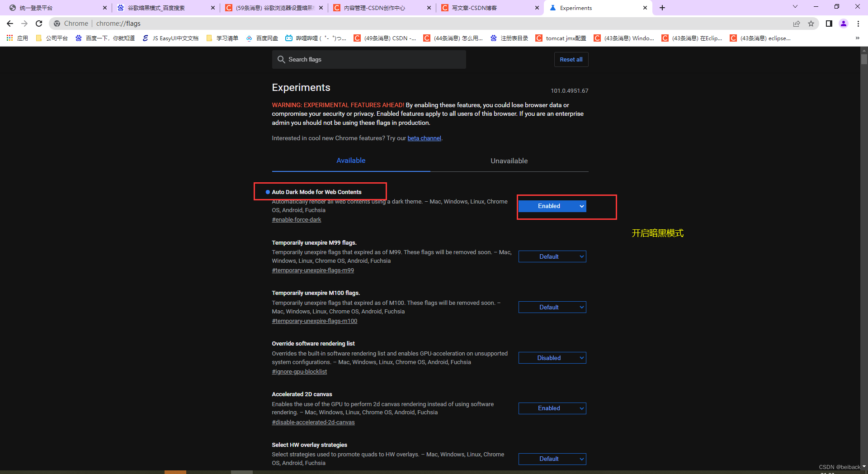
Task: Open the Auto Dark Mode Enabled dropdown
Action: (x=552, y=206)
